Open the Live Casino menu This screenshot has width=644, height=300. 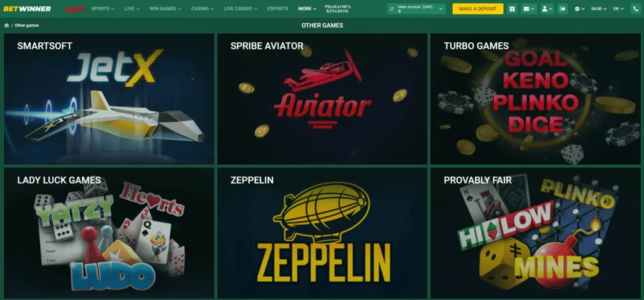[241, 9]
